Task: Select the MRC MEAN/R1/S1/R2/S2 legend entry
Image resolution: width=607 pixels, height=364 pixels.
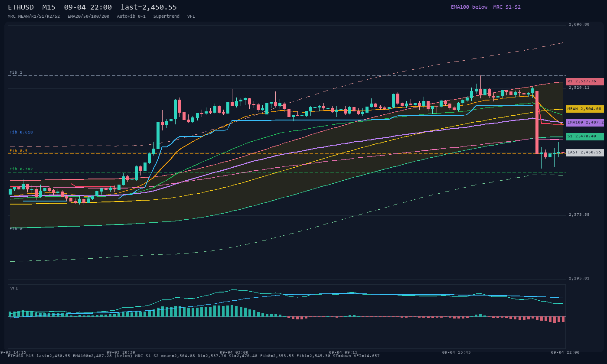Action: pos(34,16)
